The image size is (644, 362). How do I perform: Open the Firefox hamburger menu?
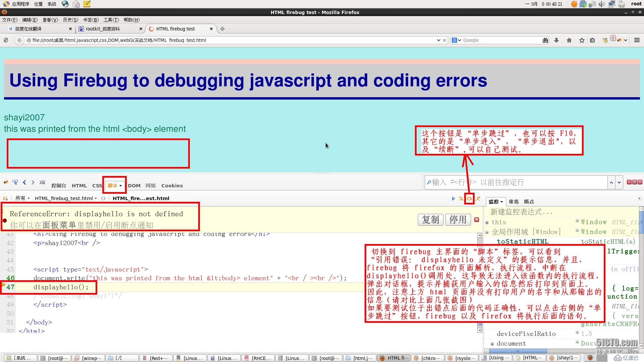(637, 40)
